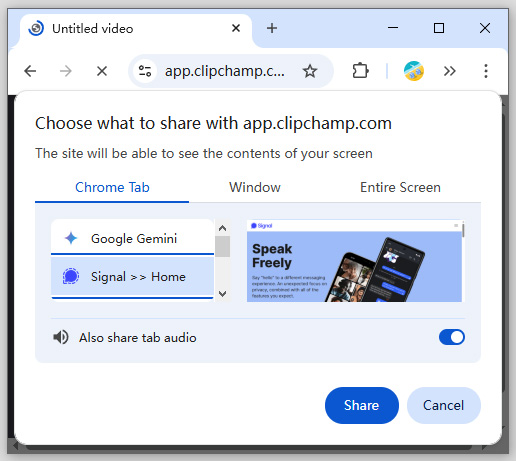Image resolution: width=516 pixels, height=461 pixels.
Task: Click the Signal page preview thumbnail
Action: click(x=356, y=261)
